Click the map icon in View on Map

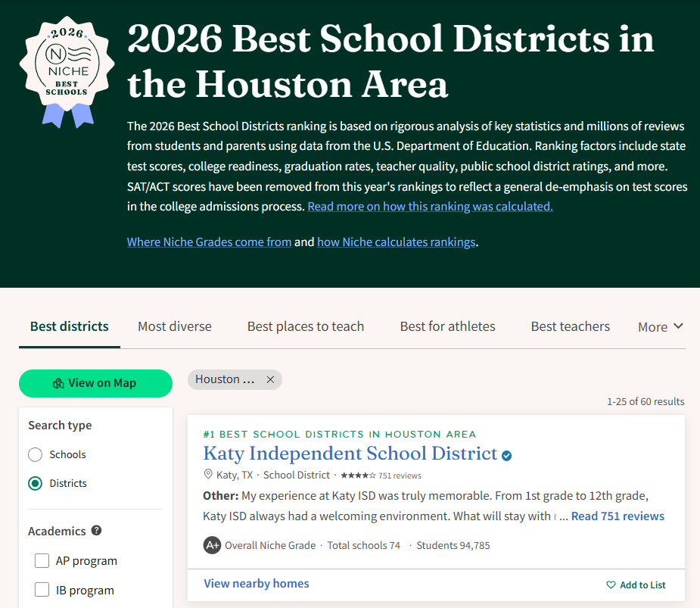coord(58,383)
